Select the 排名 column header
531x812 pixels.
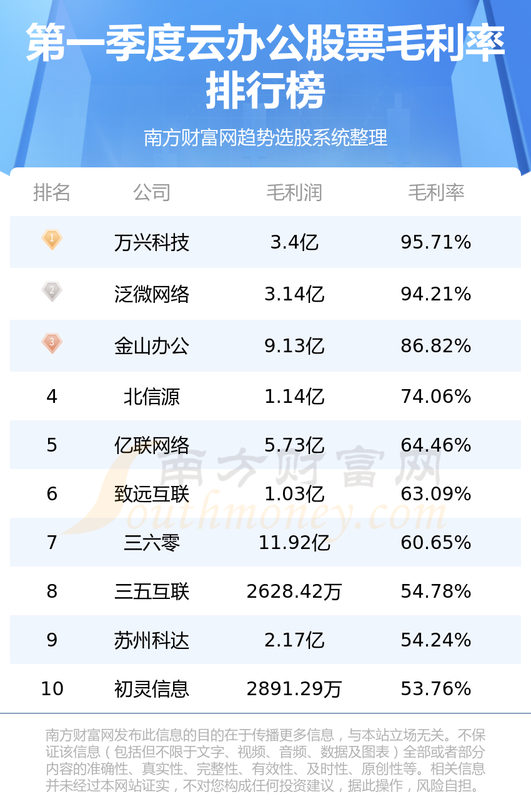(x=52, y=192)
